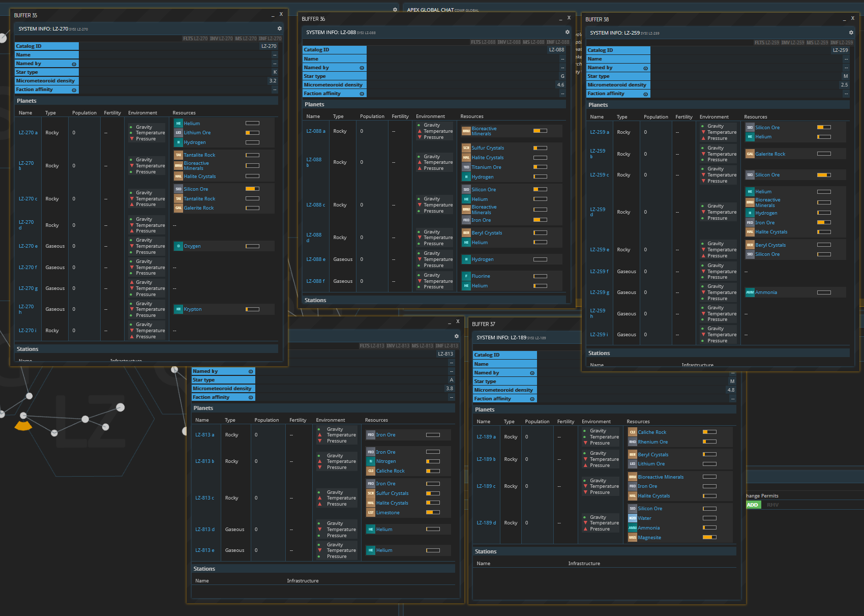Open settings gear in LZ-270 system info
The image size is (864, 616).
click(279, 28)
